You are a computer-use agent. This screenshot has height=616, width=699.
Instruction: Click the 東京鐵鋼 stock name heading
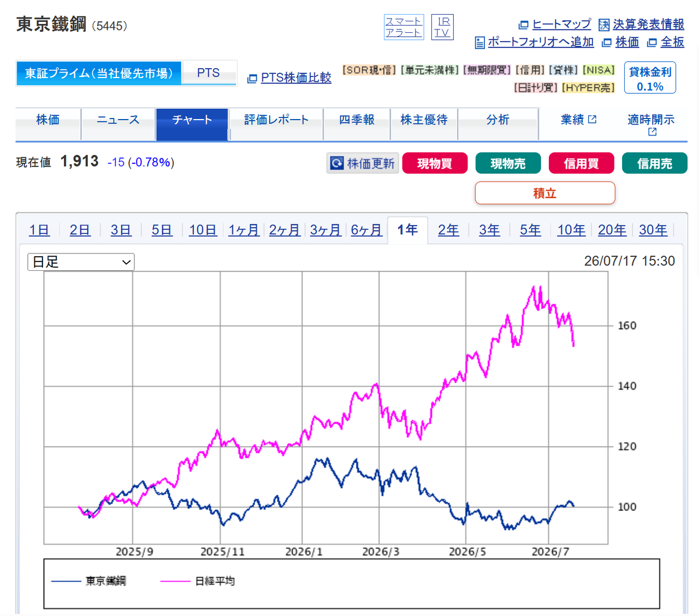[51, 25]
